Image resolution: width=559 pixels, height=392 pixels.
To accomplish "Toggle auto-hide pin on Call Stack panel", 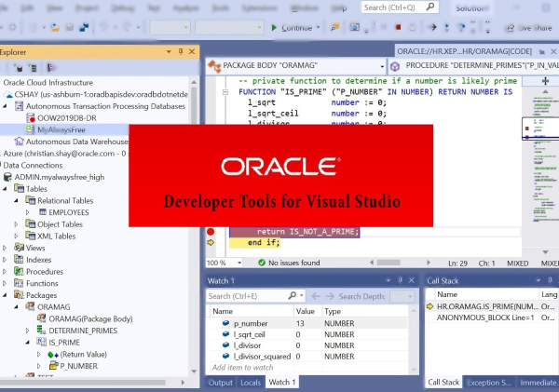I will pyautogui.click(x=550, y=280).
